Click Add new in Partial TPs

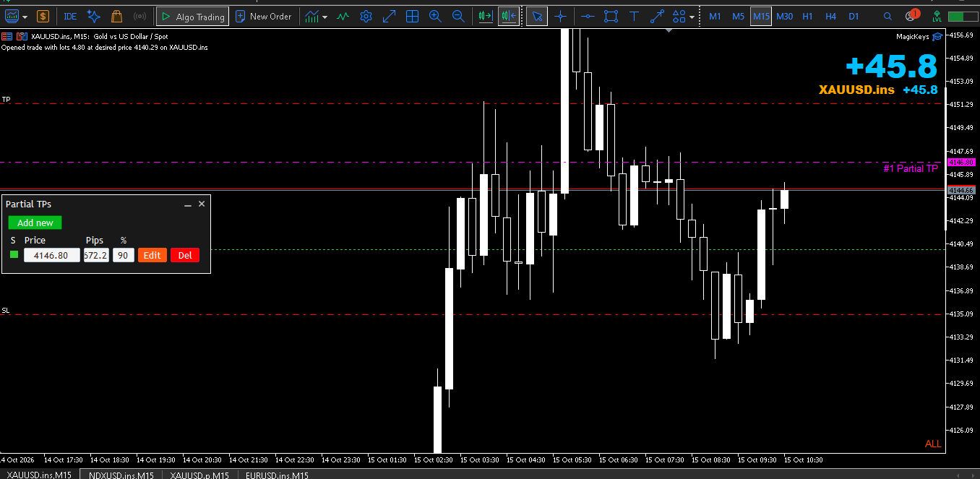[x=35, y=223]
